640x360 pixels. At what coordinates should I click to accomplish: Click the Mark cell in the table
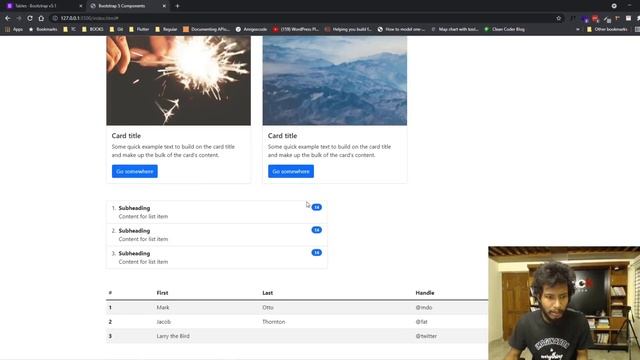(163, 308)
